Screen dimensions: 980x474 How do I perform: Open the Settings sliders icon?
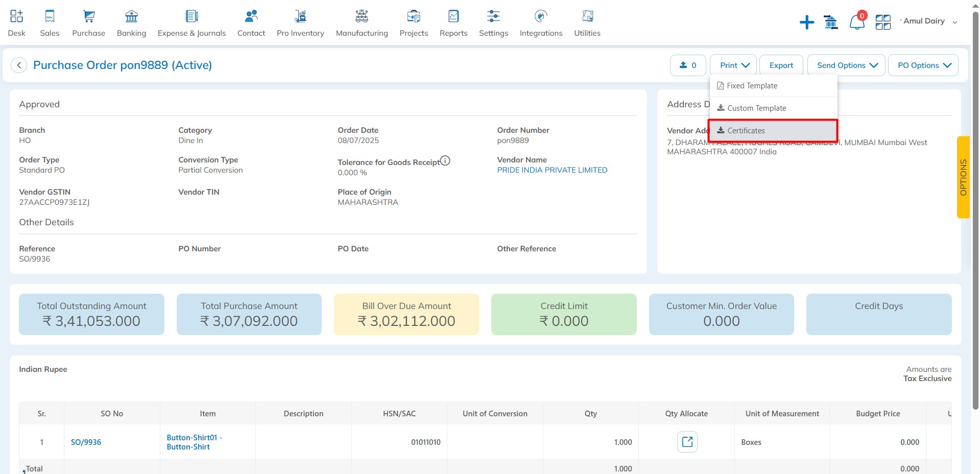point(493,16)
